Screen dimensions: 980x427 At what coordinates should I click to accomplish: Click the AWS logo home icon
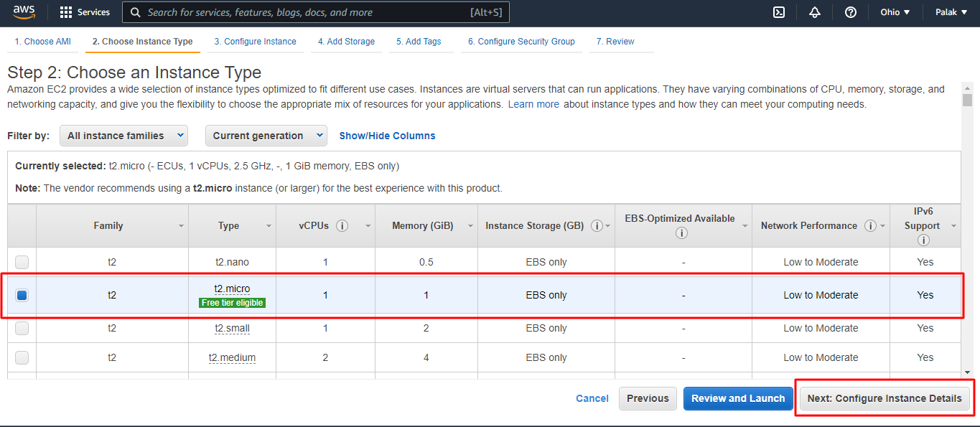tap(24, 12)
